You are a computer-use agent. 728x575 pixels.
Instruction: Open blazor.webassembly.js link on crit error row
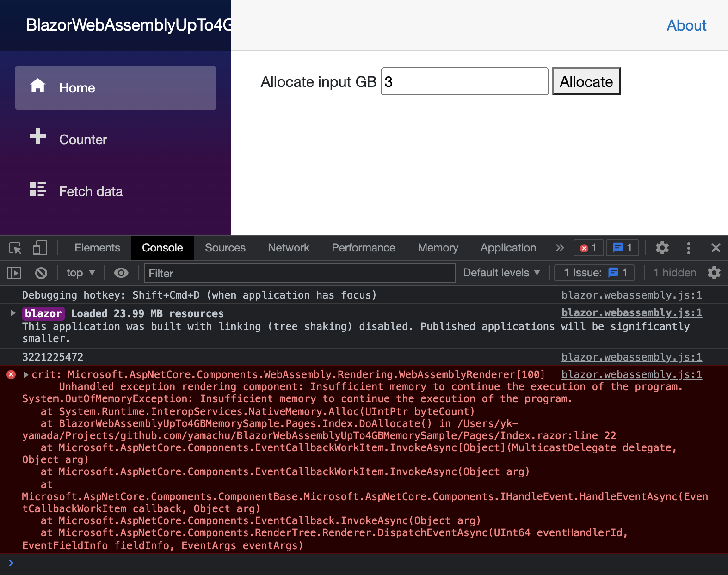[x=632, y=374]
